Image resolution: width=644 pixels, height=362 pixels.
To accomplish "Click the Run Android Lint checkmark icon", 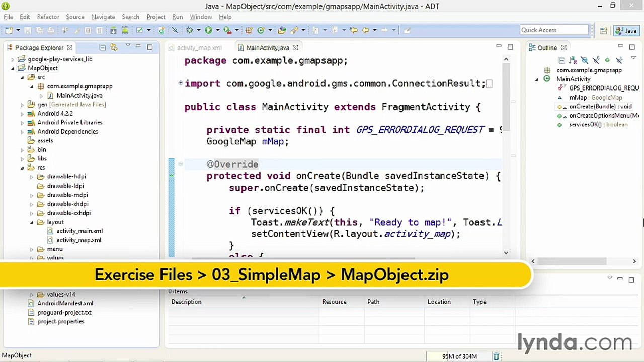I will pos(139,30).
